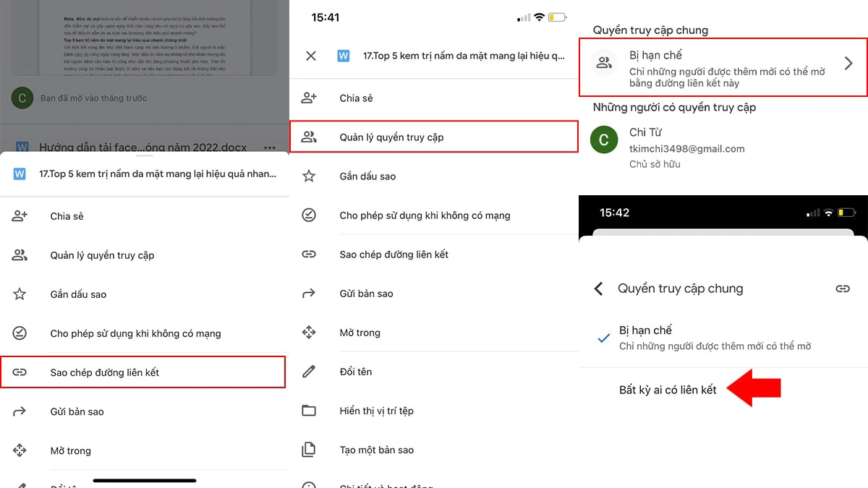Open the dimmed document preview thumbnail
868x488 pixels.
pyautogui.click(x=145, y=36)
